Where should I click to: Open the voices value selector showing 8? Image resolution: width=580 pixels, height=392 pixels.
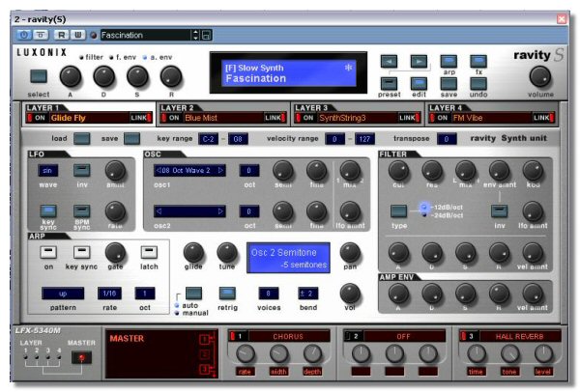point(268,294)
